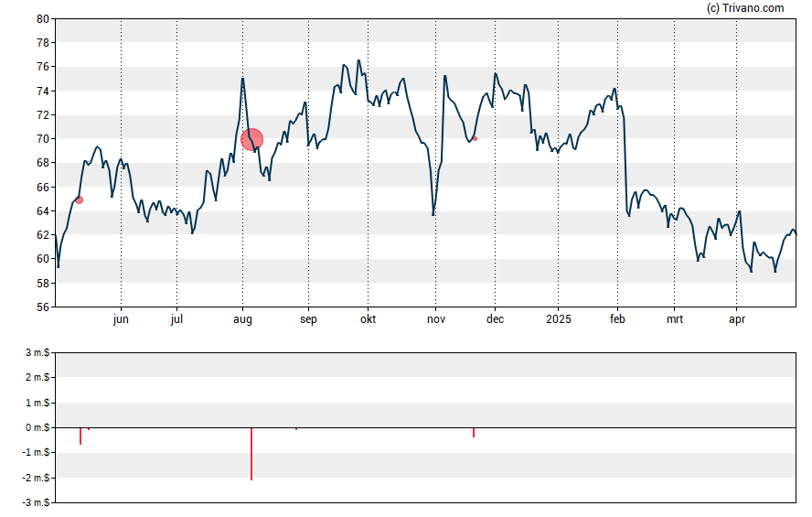Image resolution: width=812 pixels, height=517 pixels.
Task: Click the tallest red bar near -2 m.$
Action: (251, 454)
